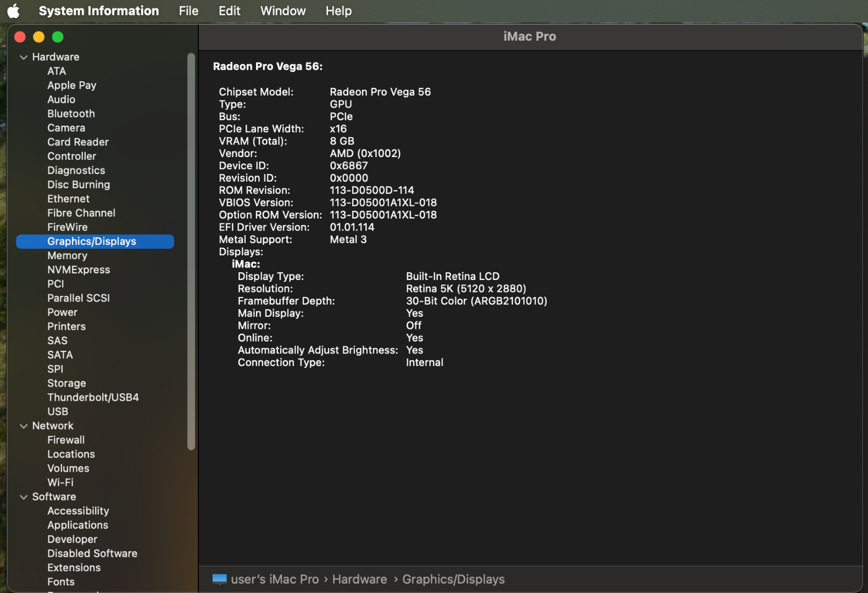The image size is (868, 593).
Task: Click the sidebar vertical scrollbar
Action: pos(191,251)
